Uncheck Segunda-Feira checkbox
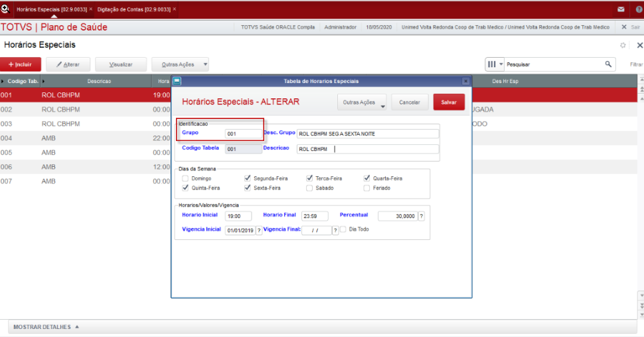The width and height of the screenshot is (644, 337). click(x=247, y=178)
